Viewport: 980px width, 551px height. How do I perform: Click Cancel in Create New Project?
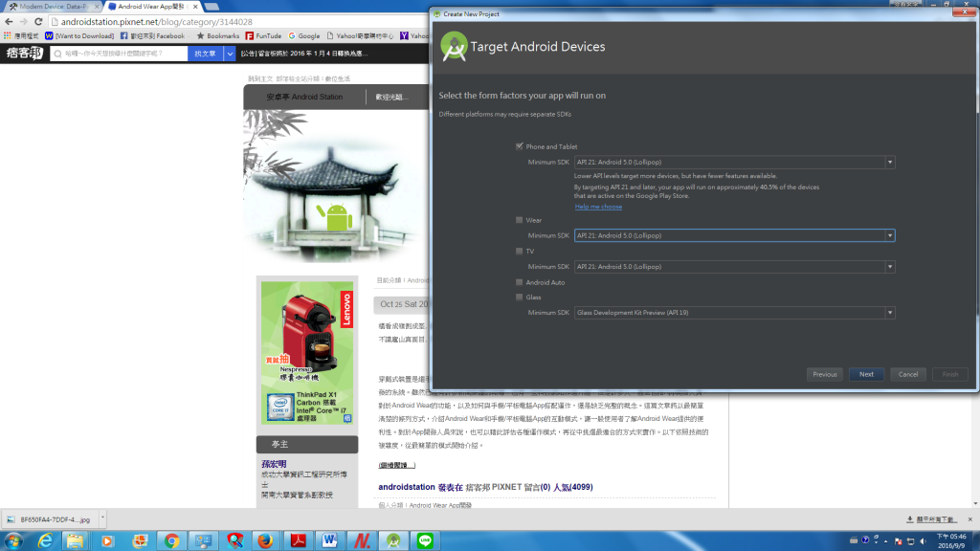(908, 374)
